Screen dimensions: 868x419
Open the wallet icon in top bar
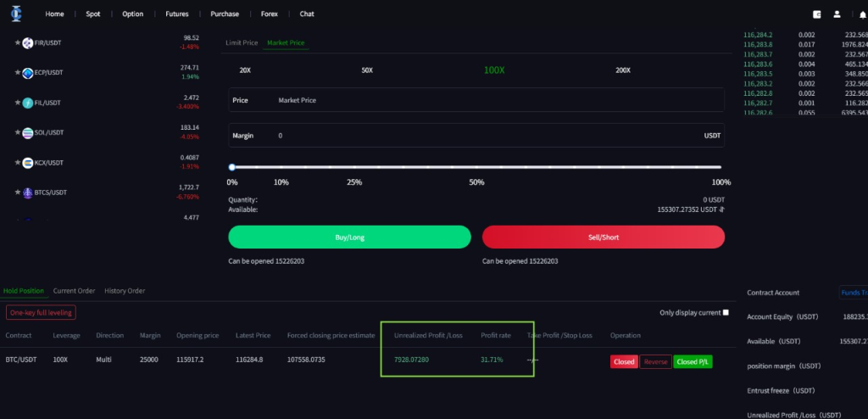click(x=817, y=14)
